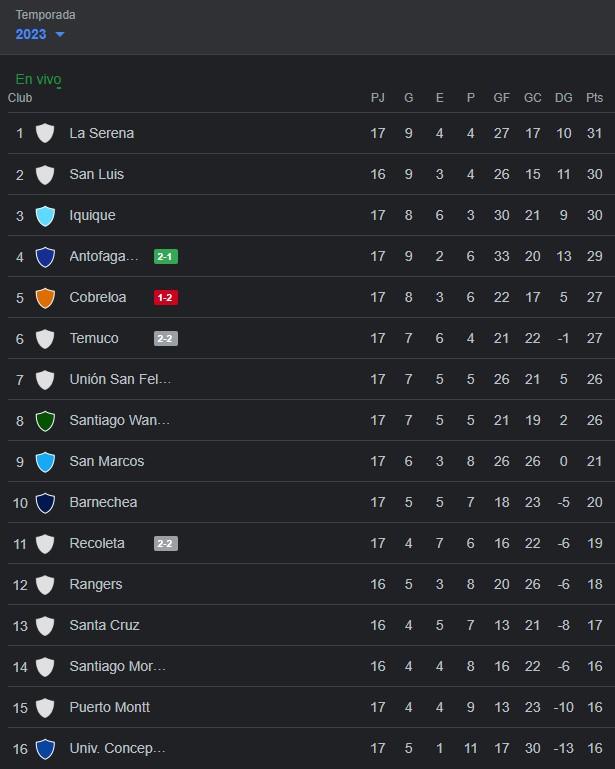Open Antofagasta's green 2-1 live score badge
615x769 pixels.
(x=166, y=256)
